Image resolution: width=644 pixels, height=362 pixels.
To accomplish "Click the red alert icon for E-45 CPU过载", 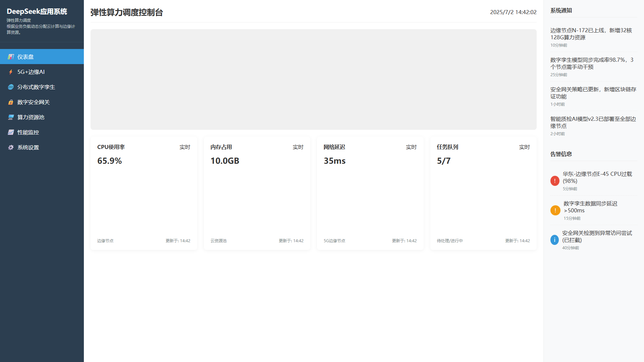I will click(555, 181).
